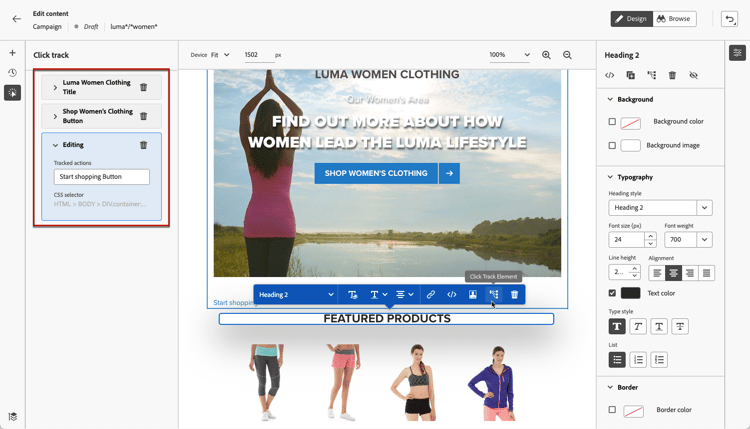Open source code icon in Heading 2 panel

click(x=610, y=75)
